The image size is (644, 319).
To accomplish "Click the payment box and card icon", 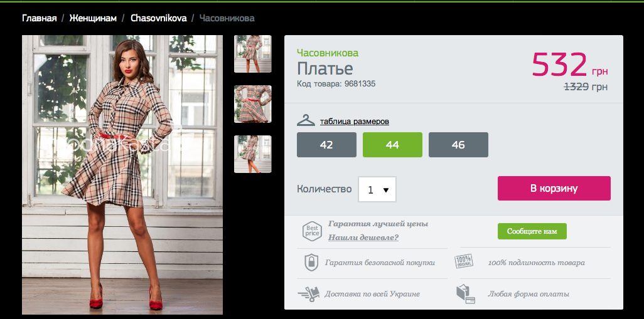I will point(465,293).
